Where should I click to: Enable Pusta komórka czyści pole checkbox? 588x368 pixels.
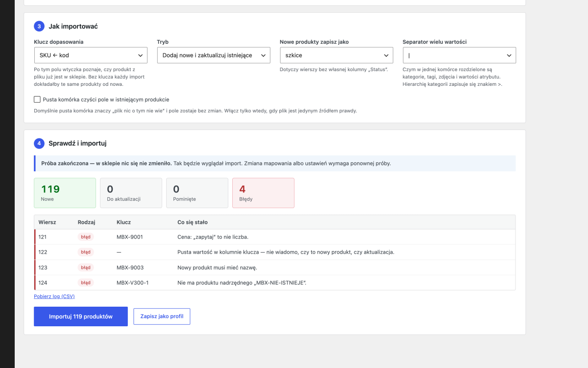coord(37,100)
